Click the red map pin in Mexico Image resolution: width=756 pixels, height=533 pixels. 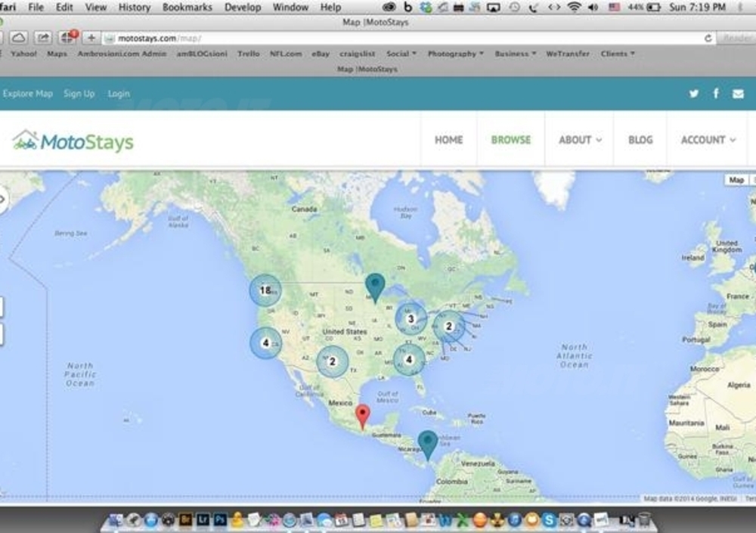pyautogui.click(x=363, y=415)
